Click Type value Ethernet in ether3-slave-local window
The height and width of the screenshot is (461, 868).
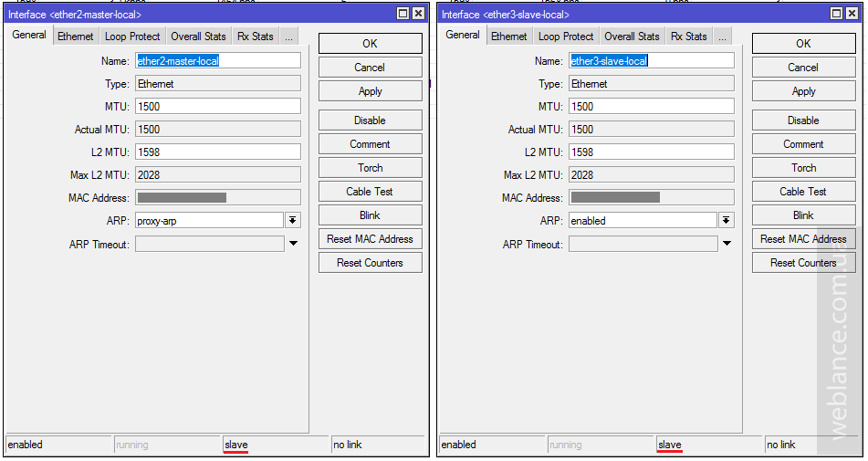coord(652,84)
